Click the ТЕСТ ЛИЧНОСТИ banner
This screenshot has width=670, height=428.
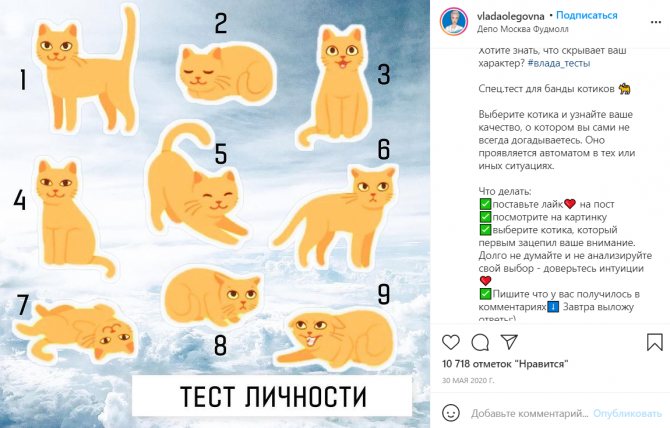pos(272,396)
